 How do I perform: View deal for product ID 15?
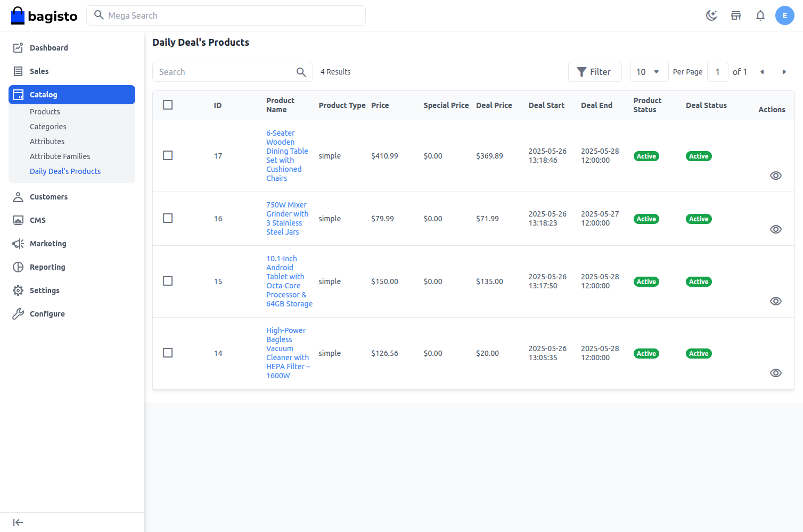click(776, 301)
